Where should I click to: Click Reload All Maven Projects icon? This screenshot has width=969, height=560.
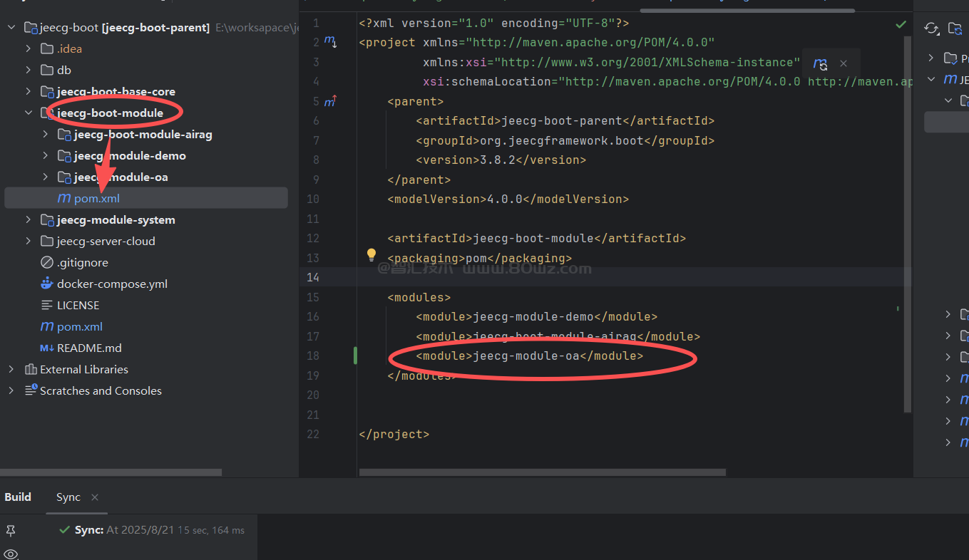point(932,28)
